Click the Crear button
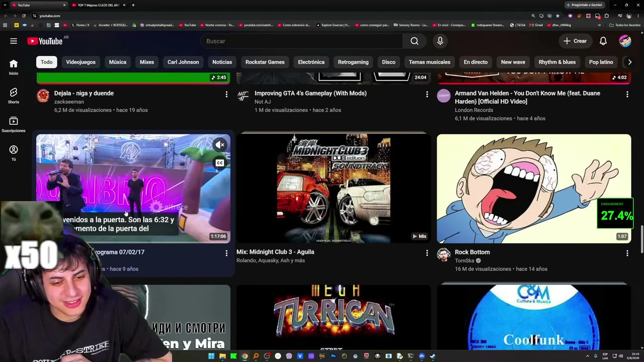The width and height of the screenshot is (644, 362). [x=575, y=41]
